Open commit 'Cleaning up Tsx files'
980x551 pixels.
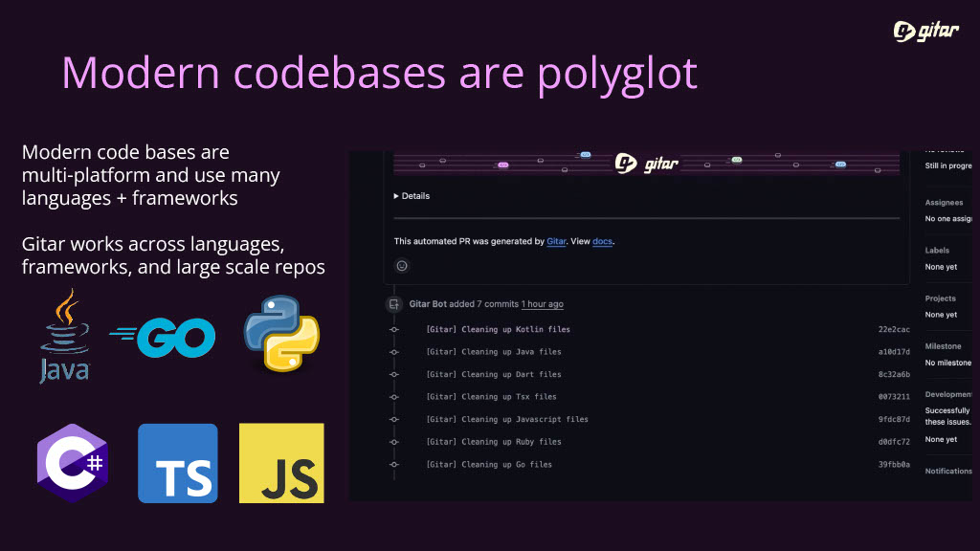click(x=491, y=397)
